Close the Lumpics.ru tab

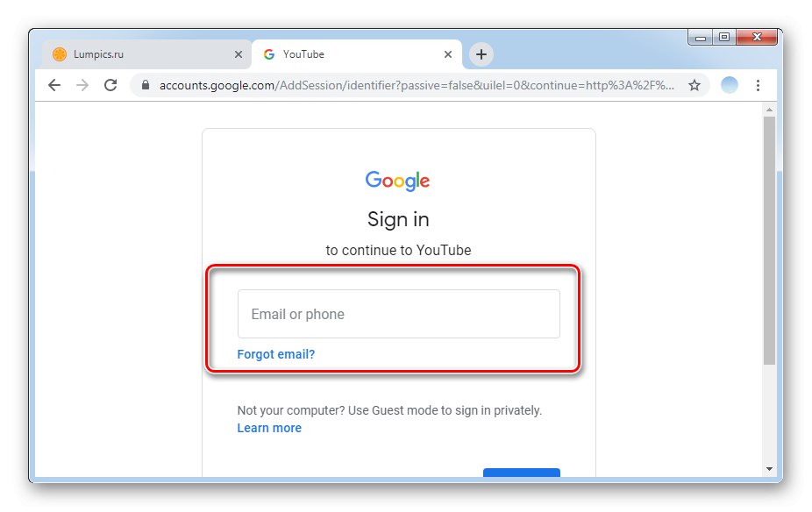239,54
